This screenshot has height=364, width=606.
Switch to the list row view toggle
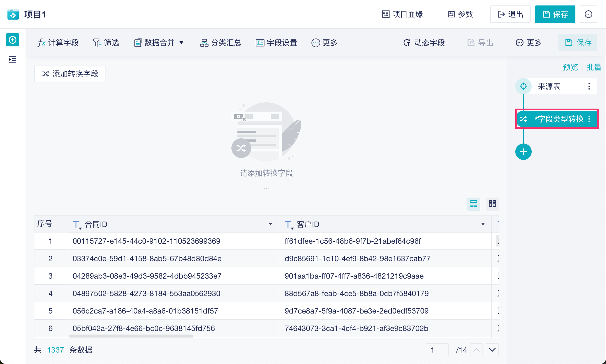pyautogui.click(x=473, y=204)
